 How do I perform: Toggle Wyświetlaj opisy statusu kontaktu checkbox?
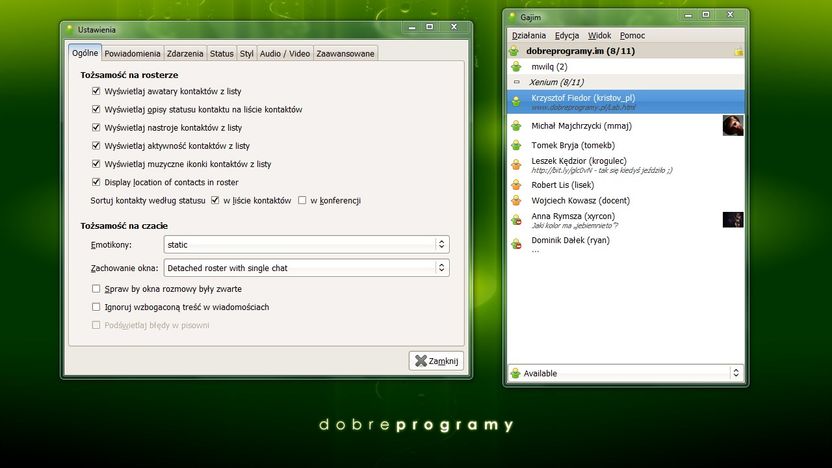pos(96,109)
